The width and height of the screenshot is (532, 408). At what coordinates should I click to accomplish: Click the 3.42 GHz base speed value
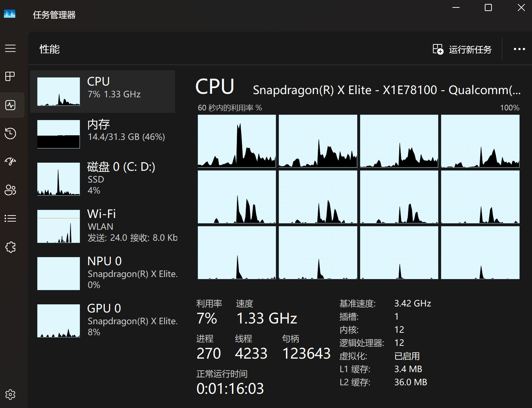(x=413, y=303)
